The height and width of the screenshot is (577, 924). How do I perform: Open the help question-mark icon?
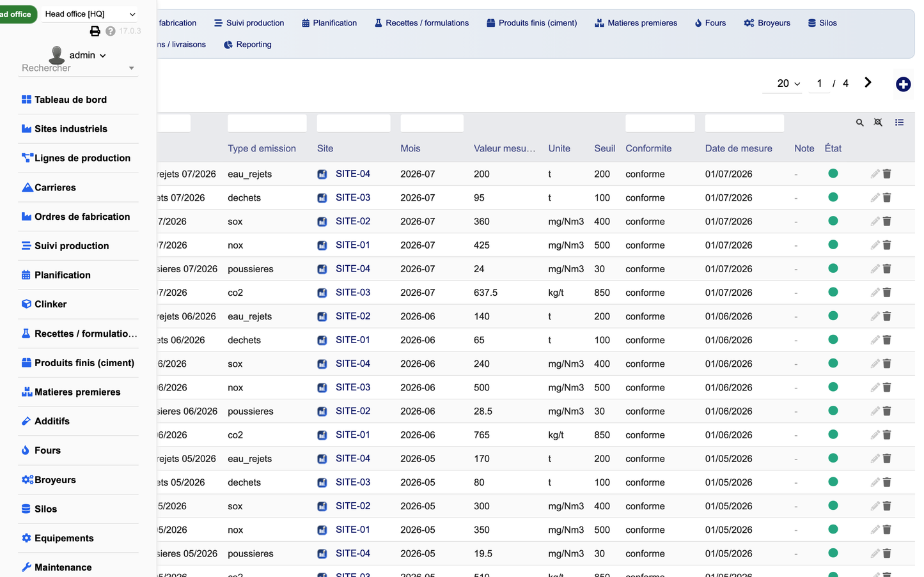pyautogui.click(x=111, y=31)
